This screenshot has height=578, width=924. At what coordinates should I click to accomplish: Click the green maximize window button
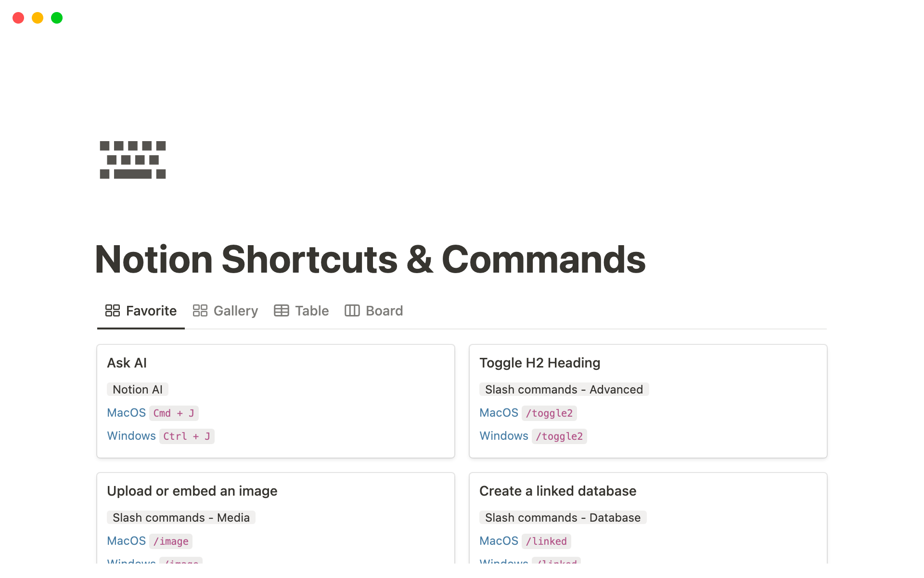click(57, 18)
